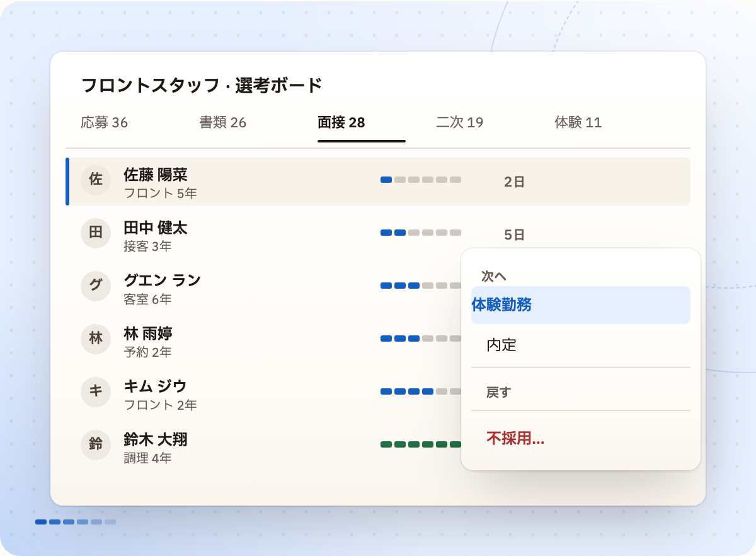This screenshot has width=756, height=556.
Task: Click the 次へ header in the popup
Action: pyautogui.click(x=494, y=276)
